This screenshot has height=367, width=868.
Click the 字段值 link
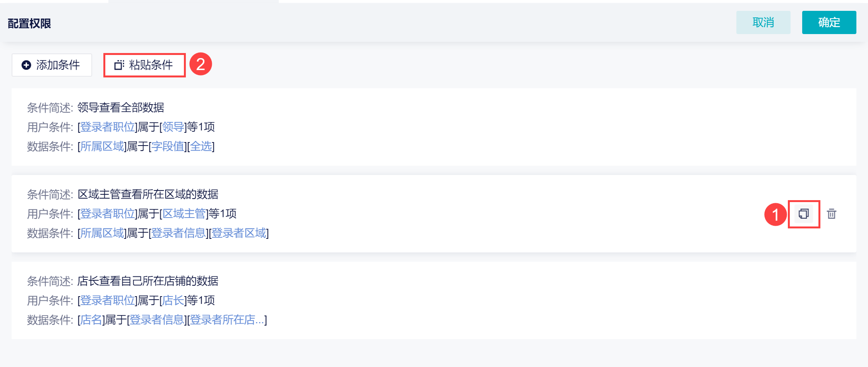click(x=168, y=146)
